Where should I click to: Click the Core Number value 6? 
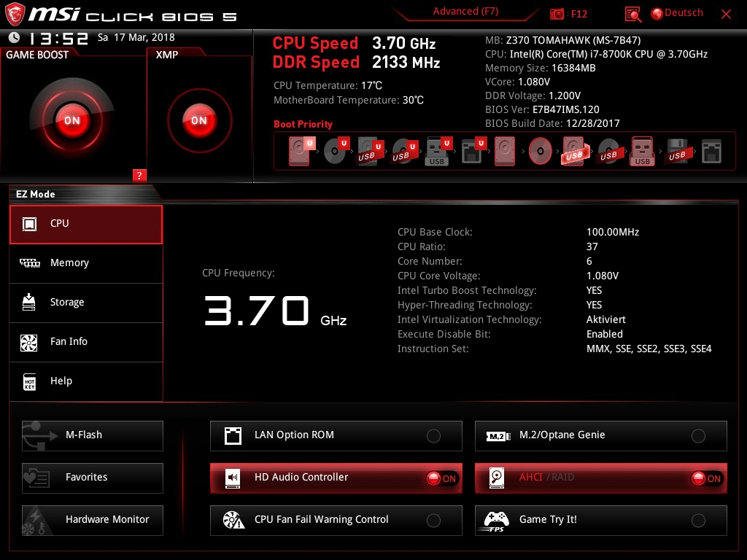[x=589, y=262]
